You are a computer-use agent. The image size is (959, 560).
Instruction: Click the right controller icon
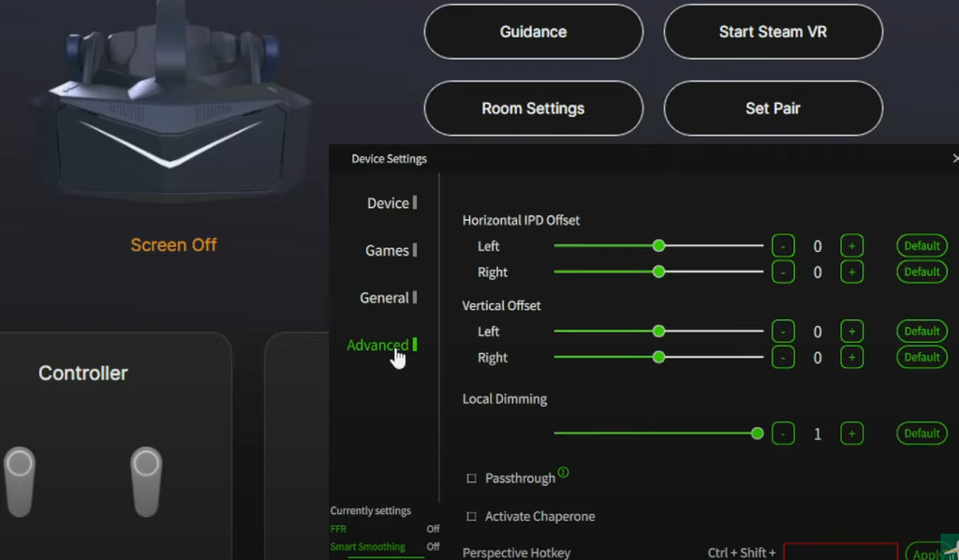[145, 479]
